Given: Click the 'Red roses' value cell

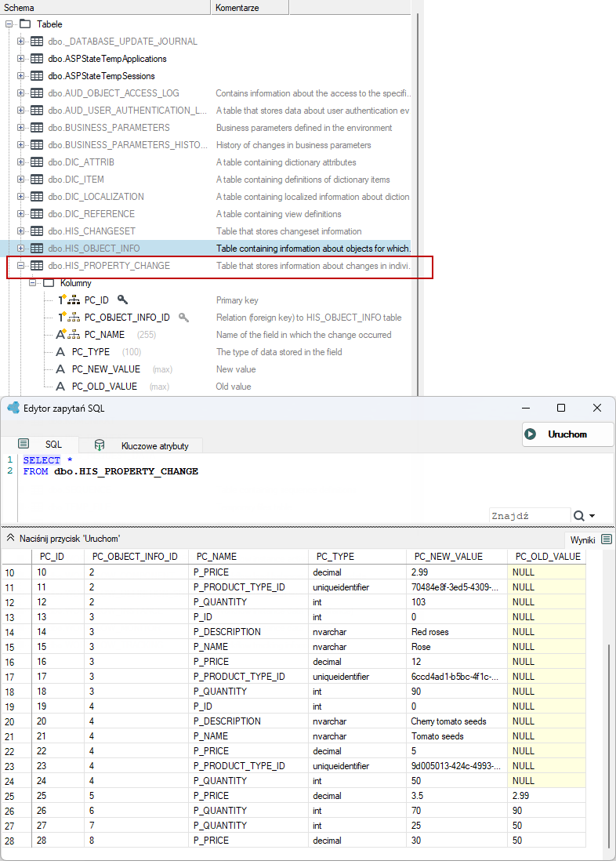Looking at the screenshot, I should pos(457,632).
